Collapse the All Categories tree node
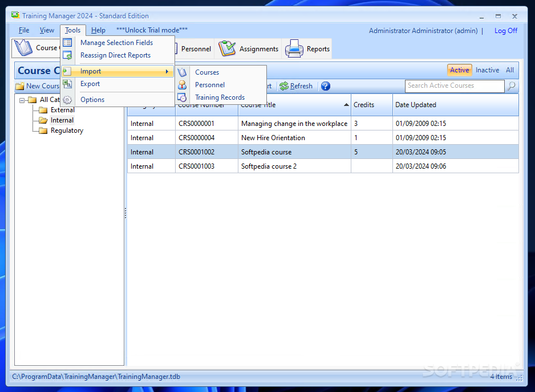Viewport: 535px width, 392px height. [x=22, y=100]
